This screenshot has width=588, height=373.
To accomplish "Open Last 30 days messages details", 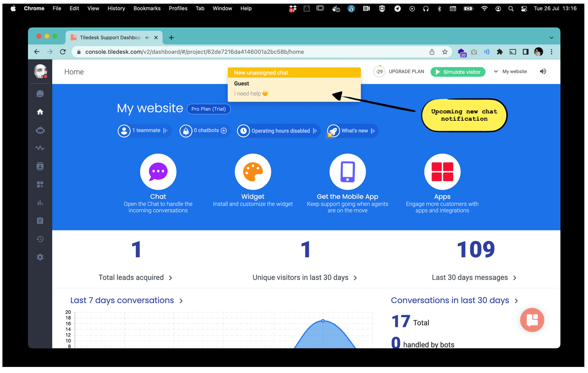I will point(474,277).
